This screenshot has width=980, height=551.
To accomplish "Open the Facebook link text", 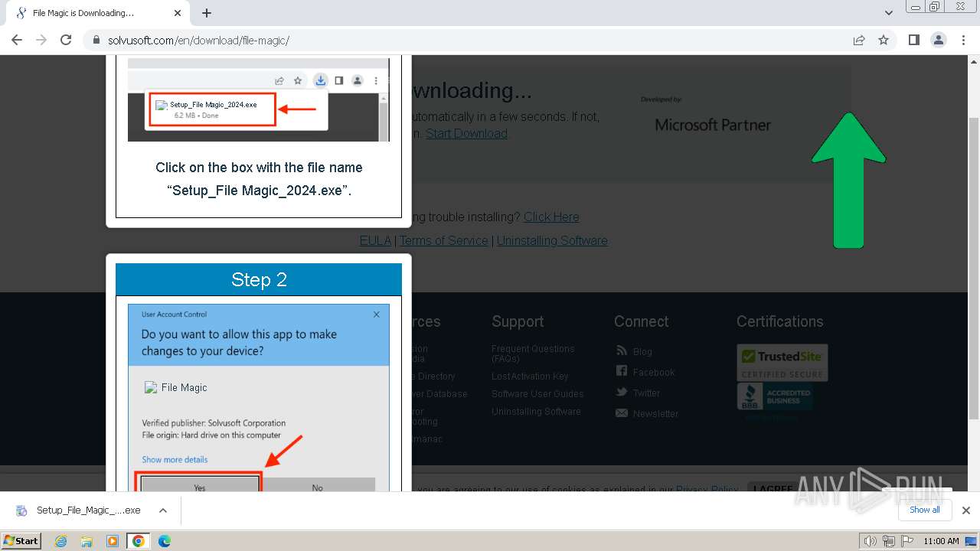I will pyautogui.click(x=654, y=373).
